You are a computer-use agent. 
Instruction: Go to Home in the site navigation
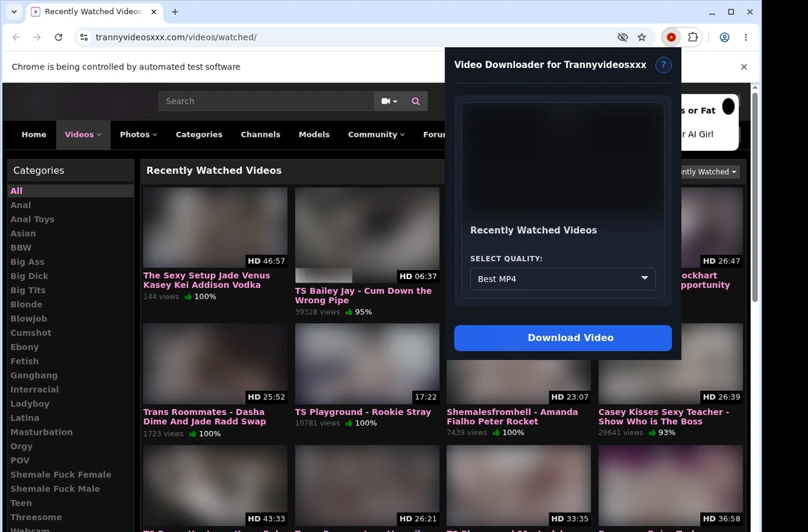(34, 135)
